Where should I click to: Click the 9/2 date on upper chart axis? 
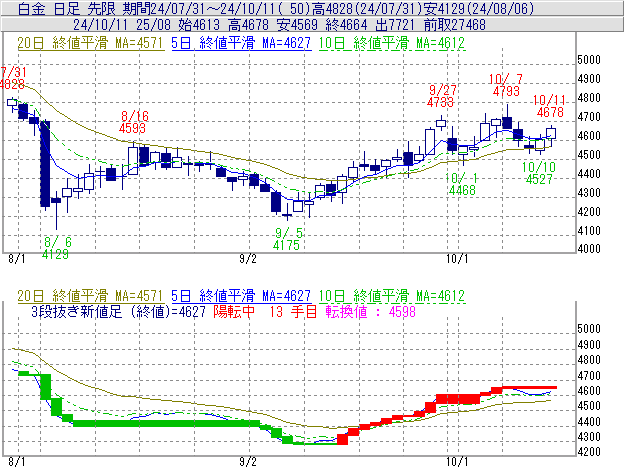(x=249, y=258)
